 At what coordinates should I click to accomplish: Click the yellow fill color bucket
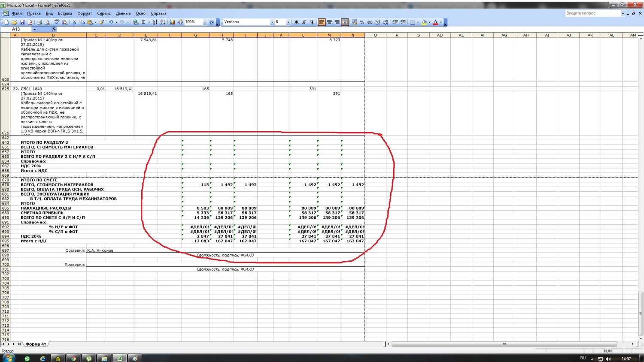pos(424,22)
